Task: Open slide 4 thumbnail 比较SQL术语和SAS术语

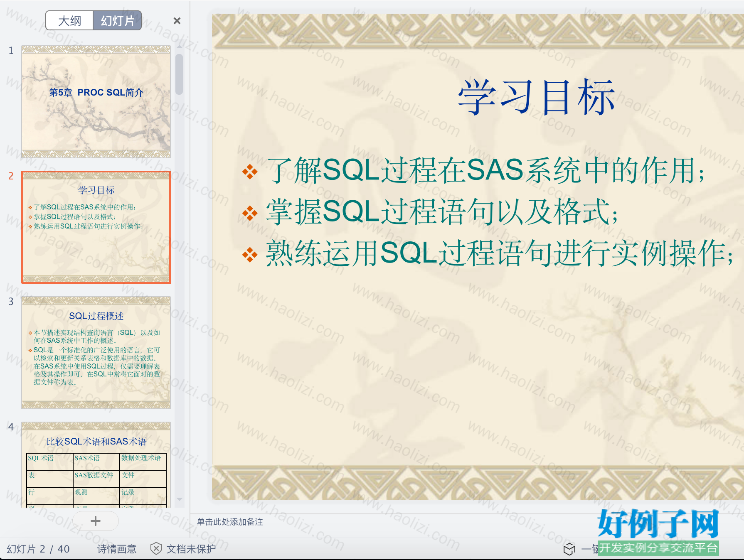Action: click(96, 464)
